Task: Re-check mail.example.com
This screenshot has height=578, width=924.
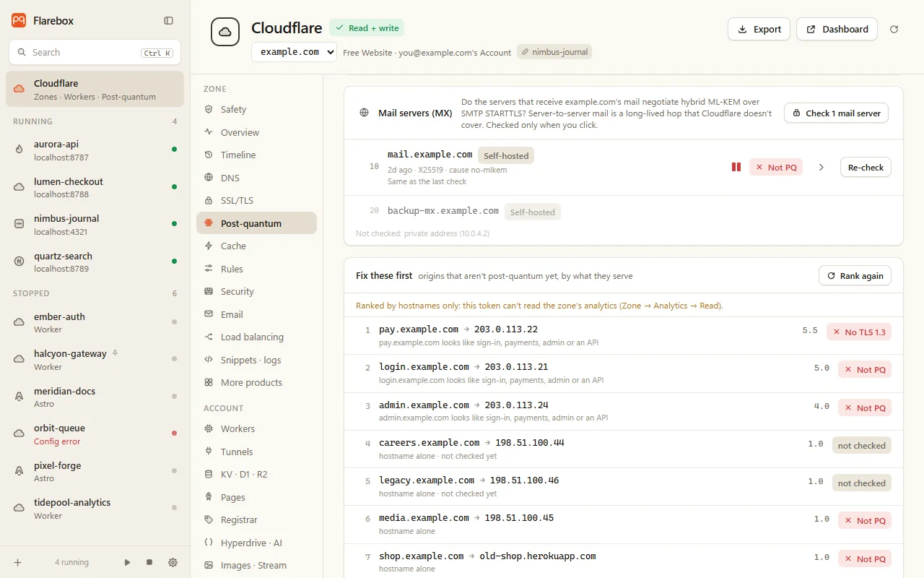Action: pos(866,168)
